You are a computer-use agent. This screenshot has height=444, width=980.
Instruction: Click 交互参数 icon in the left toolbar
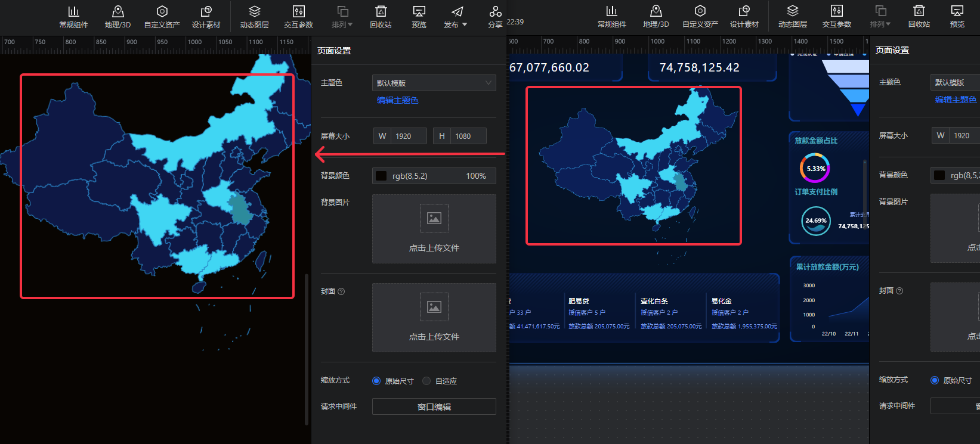pyautogui.click(x=298, y=17)
